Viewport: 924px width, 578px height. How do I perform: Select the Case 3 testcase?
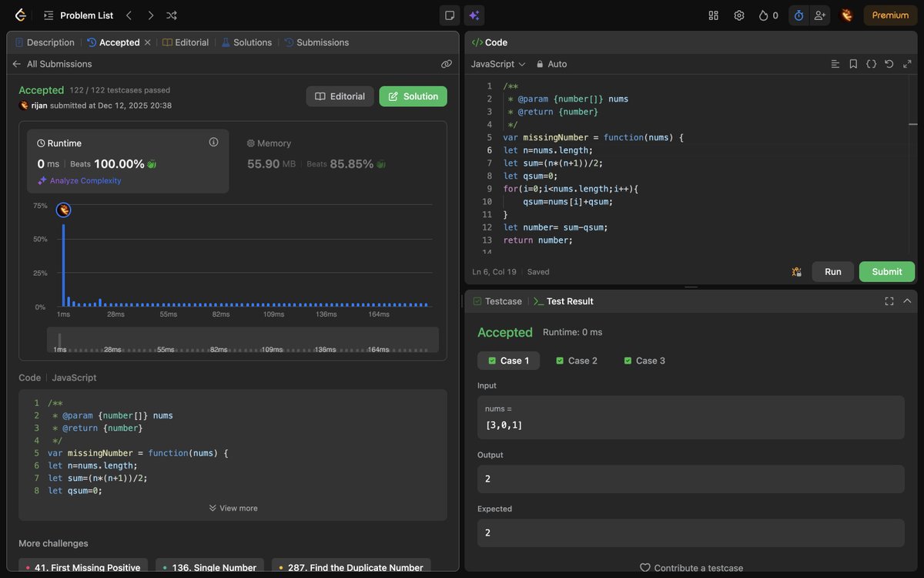(x=644, y=360)
